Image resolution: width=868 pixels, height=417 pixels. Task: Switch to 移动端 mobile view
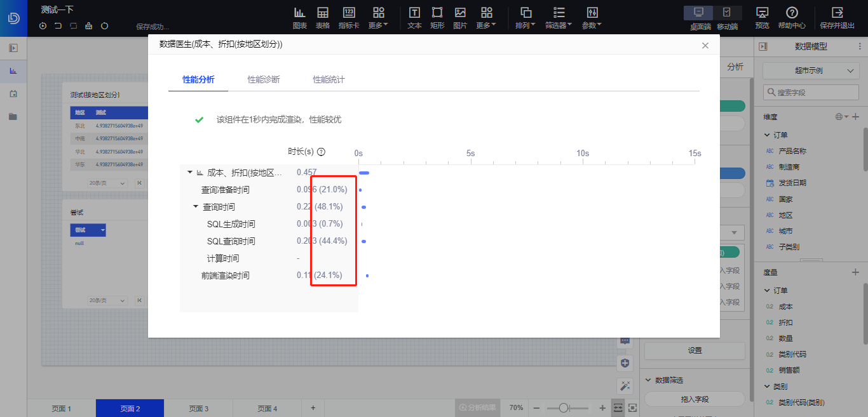pos(728,13)
